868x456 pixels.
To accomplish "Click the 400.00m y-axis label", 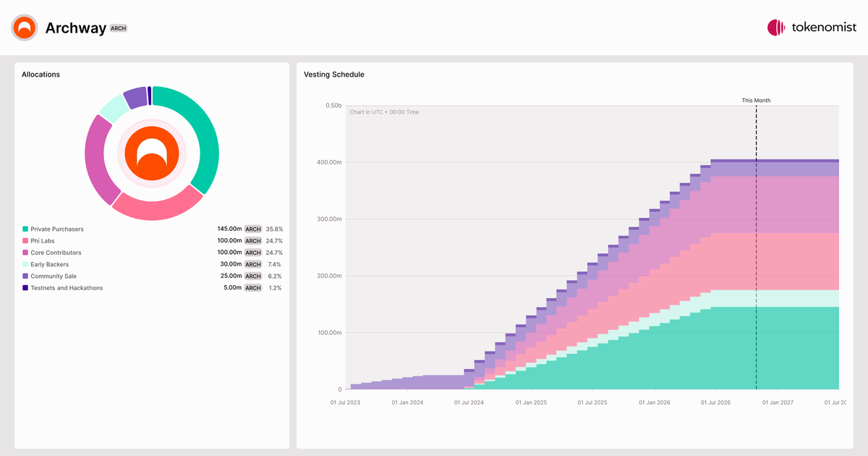I will pos(330,162).
